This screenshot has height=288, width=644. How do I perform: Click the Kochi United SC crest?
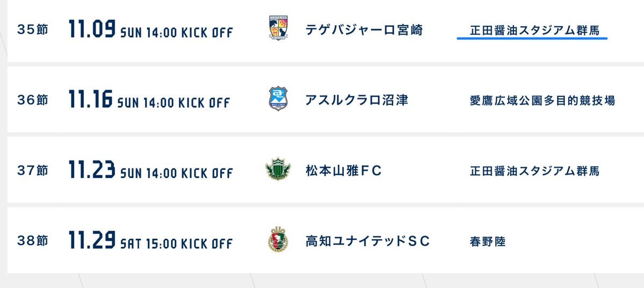(278, 241)
